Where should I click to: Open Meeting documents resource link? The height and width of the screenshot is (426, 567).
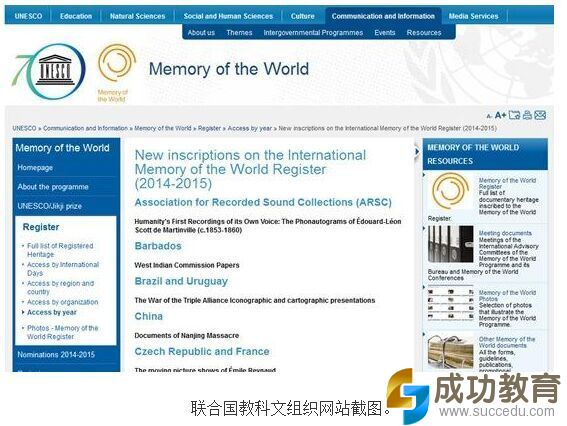pos(505,233)
